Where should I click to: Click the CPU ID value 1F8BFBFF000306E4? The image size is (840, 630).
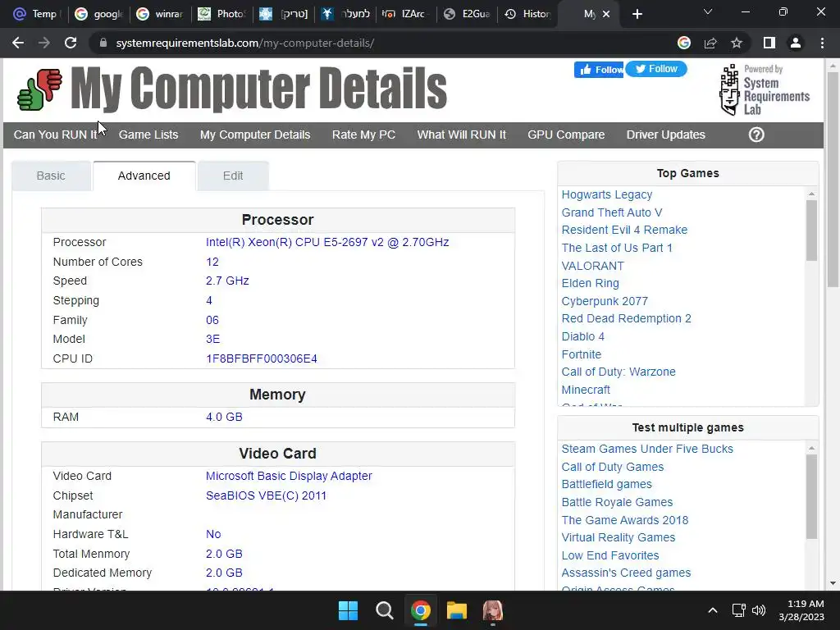(x=262, y=358)
